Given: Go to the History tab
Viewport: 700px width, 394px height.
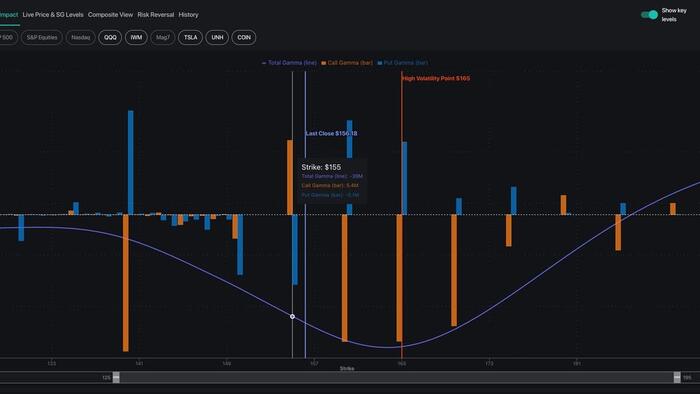Looking at the screenshot, I should (x=188, y=15).
